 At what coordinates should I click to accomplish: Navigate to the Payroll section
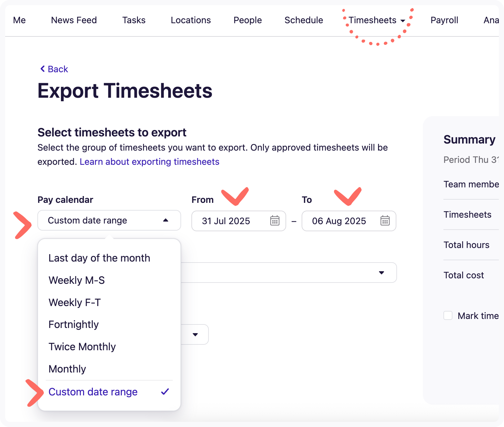(444, 20)
